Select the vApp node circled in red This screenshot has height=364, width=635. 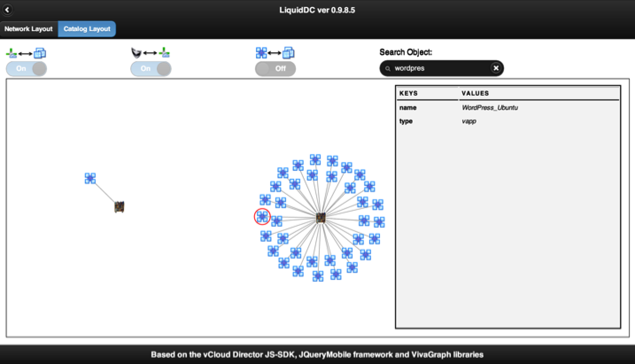tap(262, 217)
